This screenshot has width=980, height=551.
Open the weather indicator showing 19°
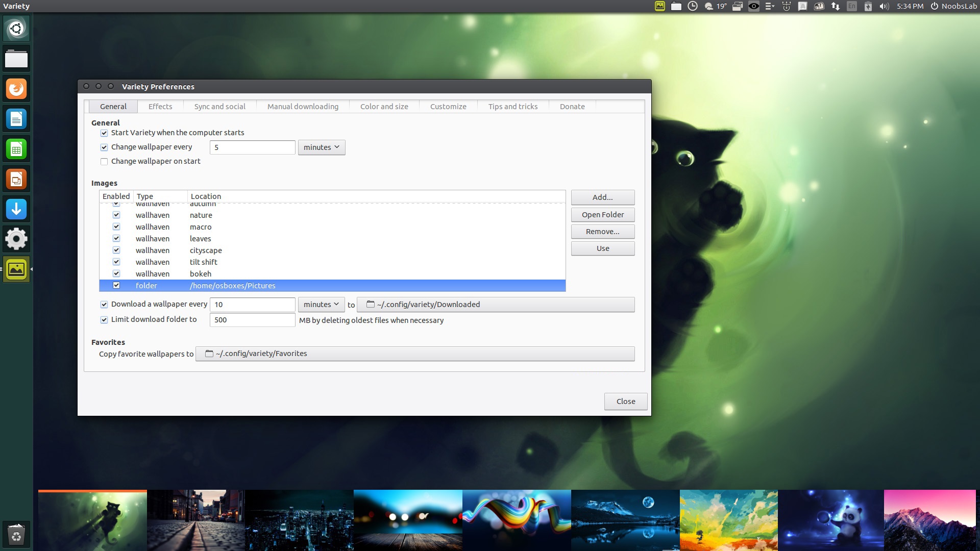[715, 6]
